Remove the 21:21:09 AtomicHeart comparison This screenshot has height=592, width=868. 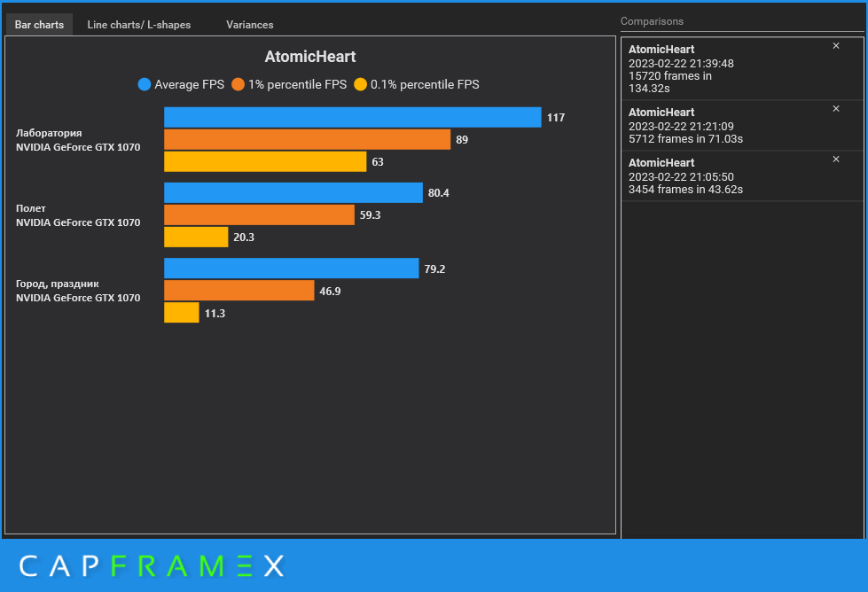coord(836,109)
